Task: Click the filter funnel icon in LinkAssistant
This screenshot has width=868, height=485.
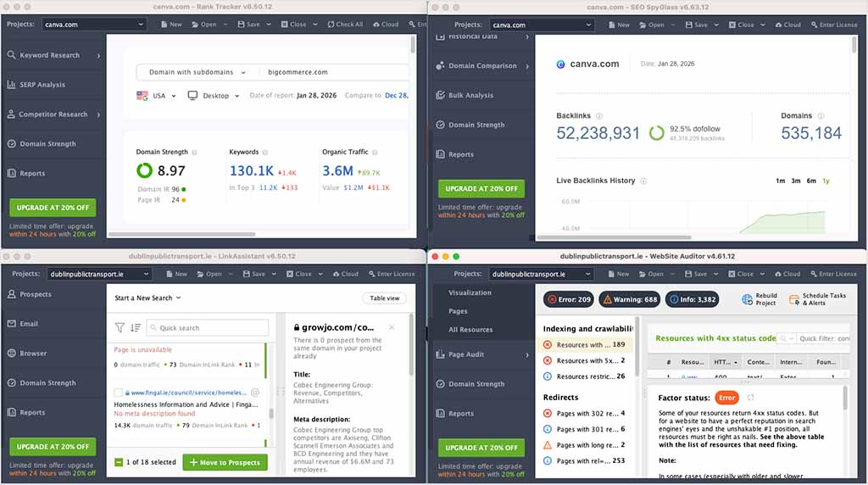Action: [x=120, y=328]
